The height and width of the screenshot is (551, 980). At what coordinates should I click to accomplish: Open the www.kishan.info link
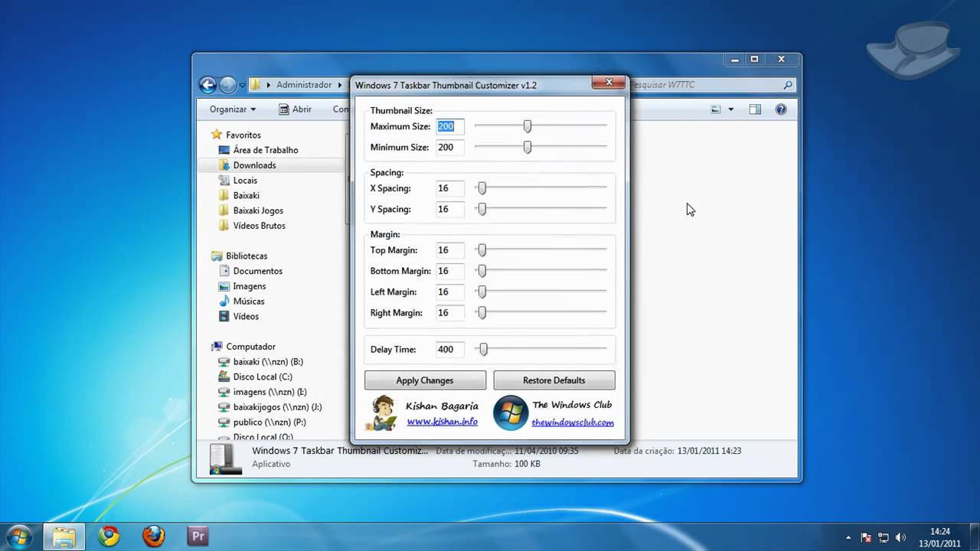(x=443, y=422)
